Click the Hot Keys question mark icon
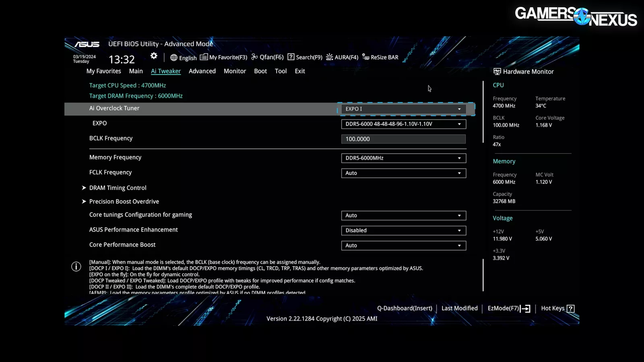This screenshot has width=644, height=362. 570,309
